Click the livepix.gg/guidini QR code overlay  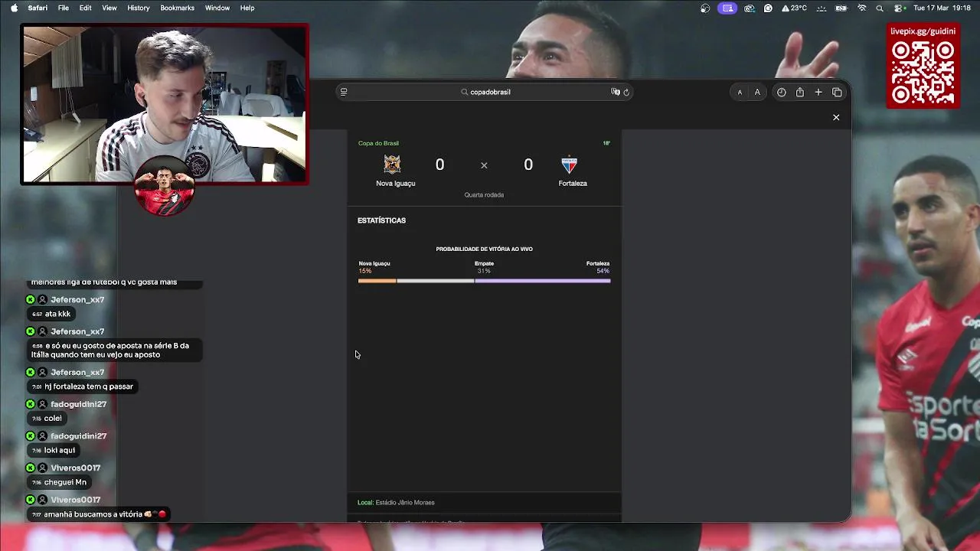click(x=923, y=66)
